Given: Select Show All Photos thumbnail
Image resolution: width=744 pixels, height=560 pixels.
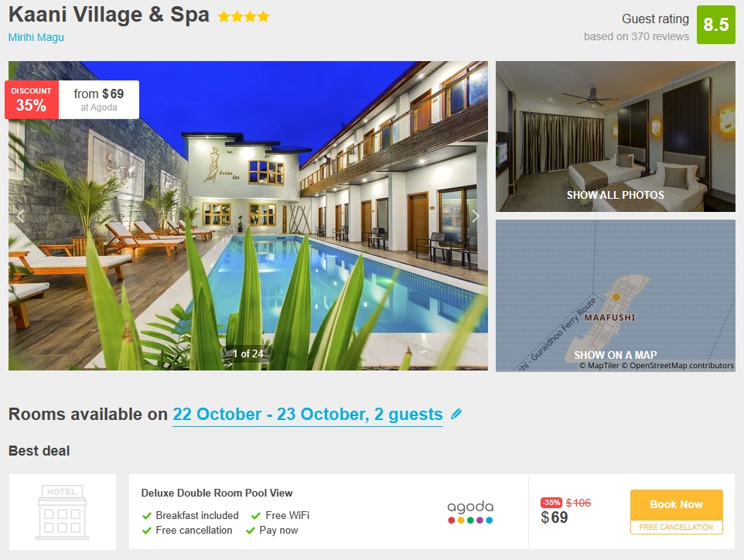Looking at the screenshot, I should click(616, 137).
